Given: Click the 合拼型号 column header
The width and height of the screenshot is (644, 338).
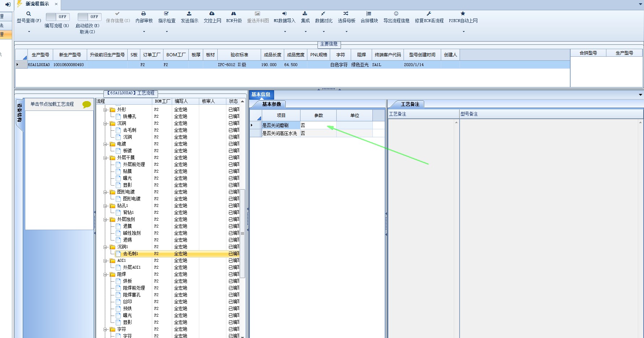Looking at the screenshot, I should [x=588, y=53].
